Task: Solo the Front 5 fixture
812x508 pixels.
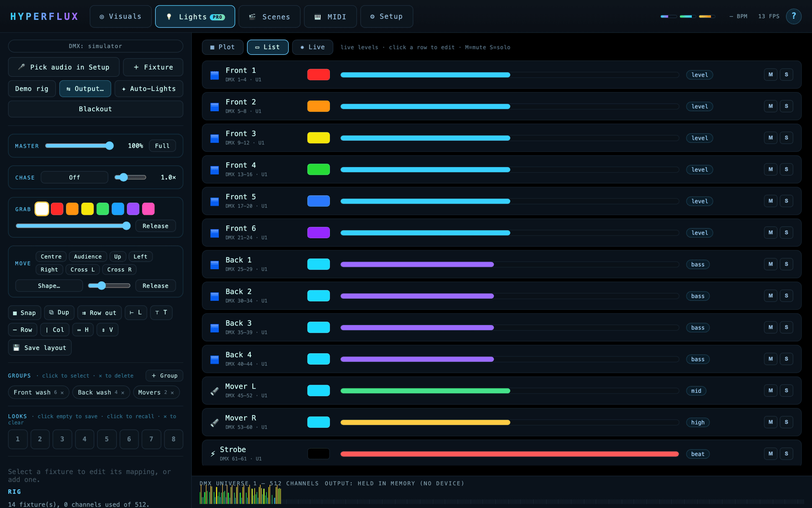Action: 786,201
